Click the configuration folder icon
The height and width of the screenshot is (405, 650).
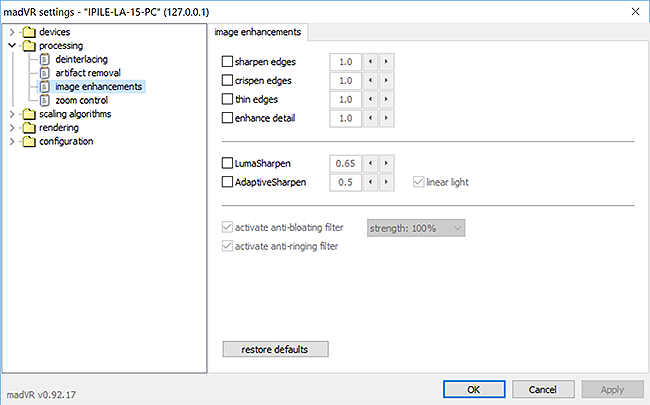[29, 141]
